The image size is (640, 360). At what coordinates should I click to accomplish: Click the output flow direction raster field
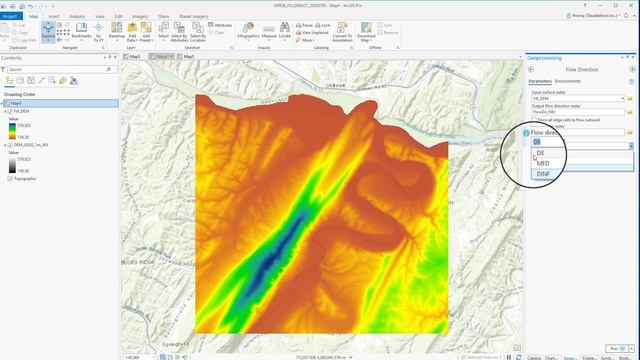pyautogui.click(x=578, y=112)
